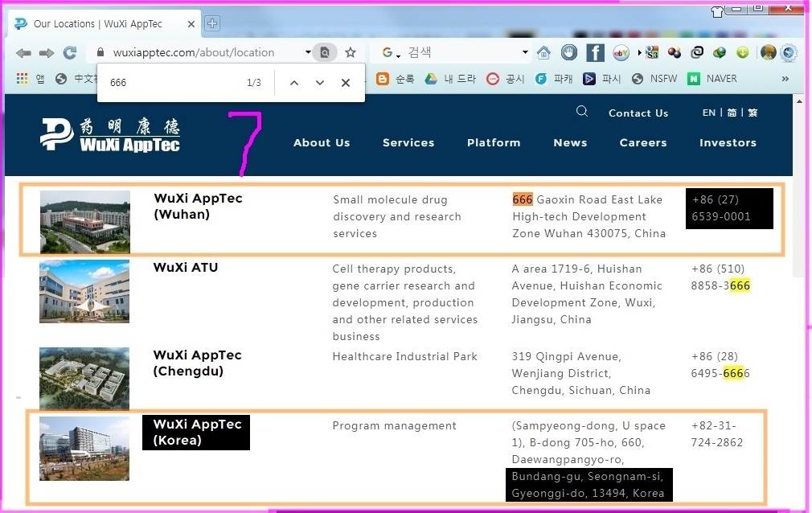Close the Our Locations tab
Screen dimensions: 812x513
pyautogui.click(x=191, y=24)
